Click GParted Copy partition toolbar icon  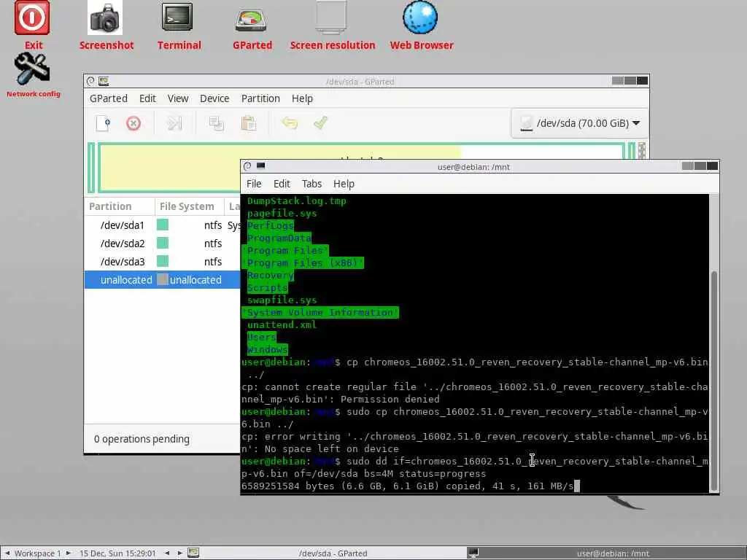pos(216,123)
